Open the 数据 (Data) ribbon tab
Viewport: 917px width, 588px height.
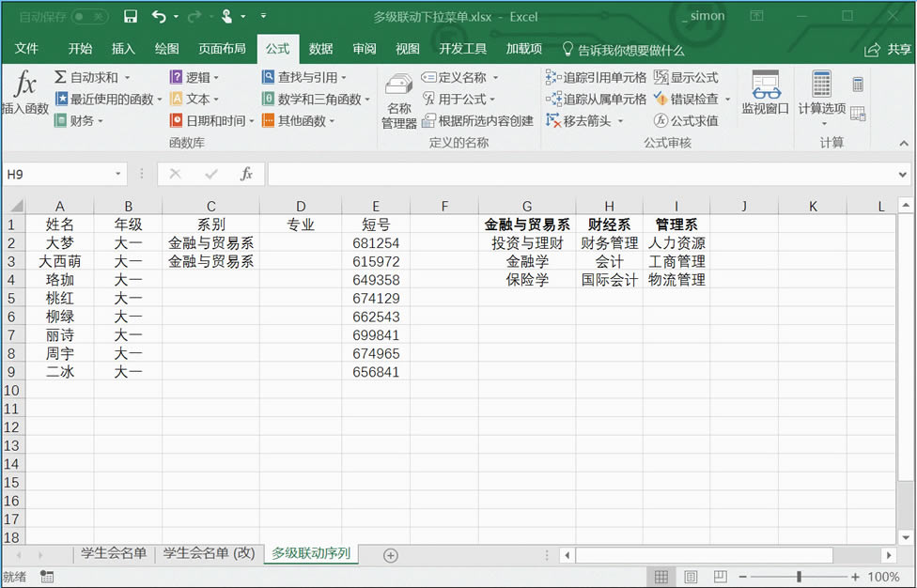tap(320, 49)
